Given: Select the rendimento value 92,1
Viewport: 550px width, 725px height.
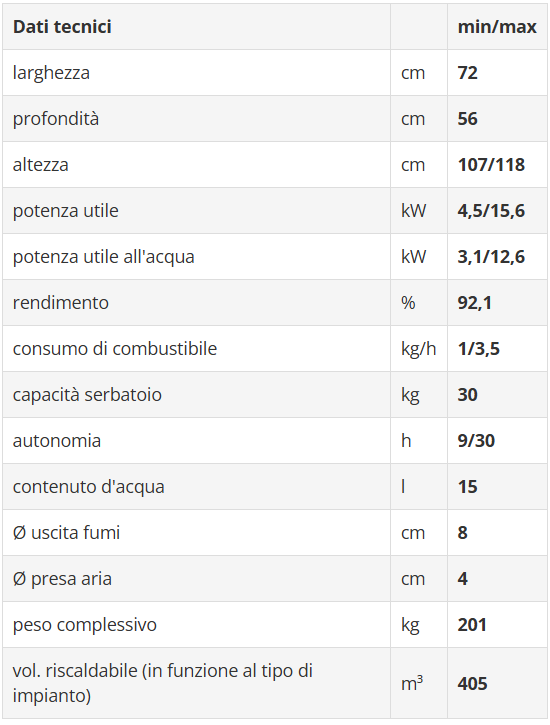Looking at the screenshot, I should point(475,303).
